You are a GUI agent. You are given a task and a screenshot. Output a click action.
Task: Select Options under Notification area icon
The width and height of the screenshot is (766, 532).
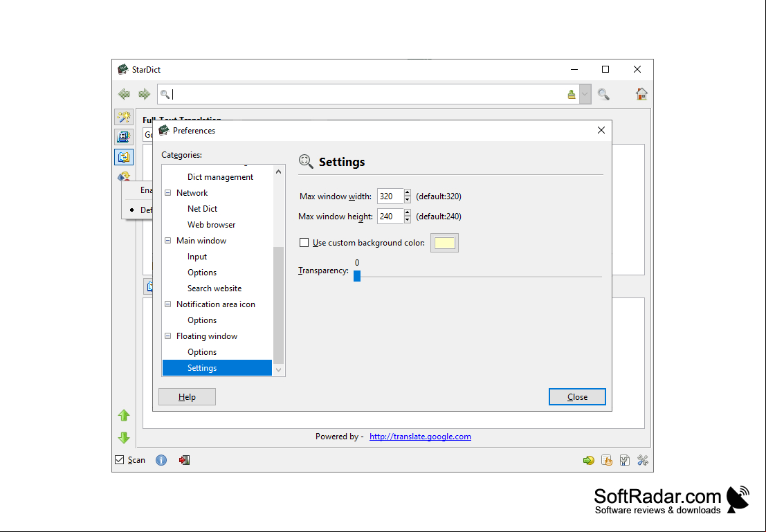click(202, 320)
